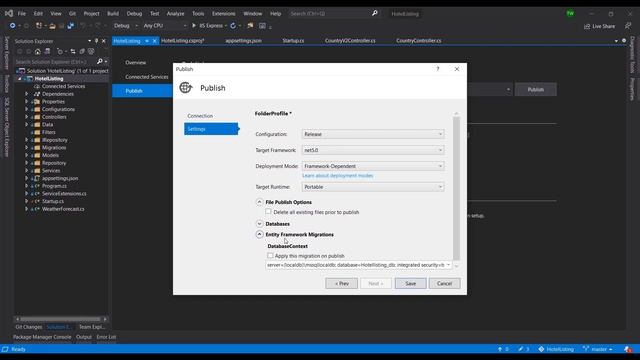
Task: Click the browser refresh icon in toolbar
Action: click(x=233, y=26)
